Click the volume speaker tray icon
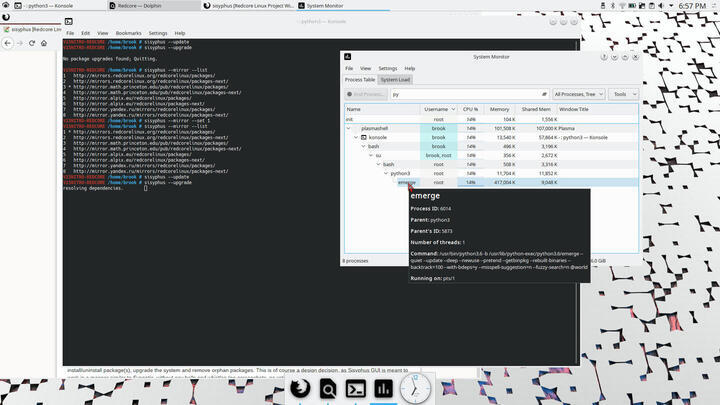The width and height of the screenshot is (720, 405). click(661, 6)
